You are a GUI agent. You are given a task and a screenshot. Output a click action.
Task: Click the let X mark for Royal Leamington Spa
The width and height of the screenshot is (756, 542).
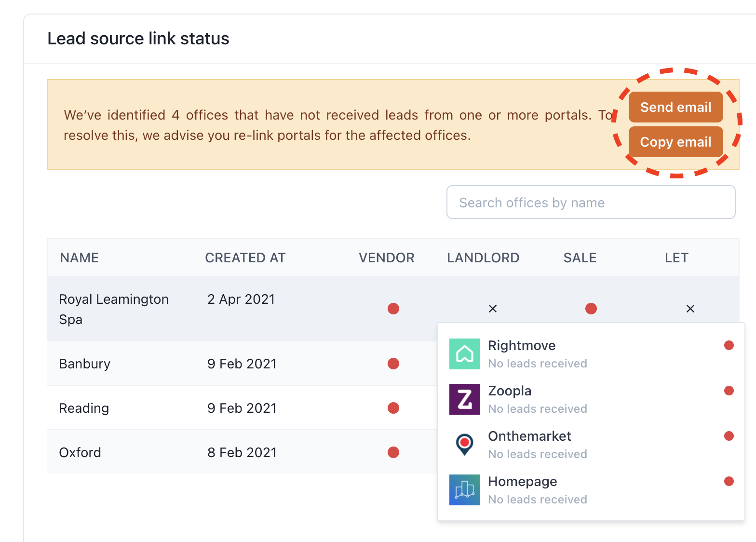(690, 309)
